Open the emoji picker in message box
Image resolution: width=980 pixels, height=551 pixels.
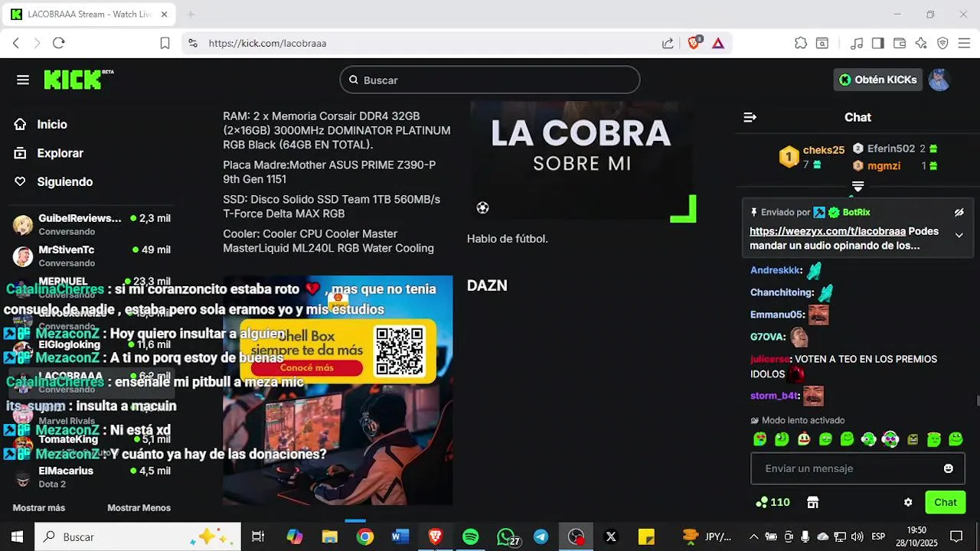tap(949, 468)
